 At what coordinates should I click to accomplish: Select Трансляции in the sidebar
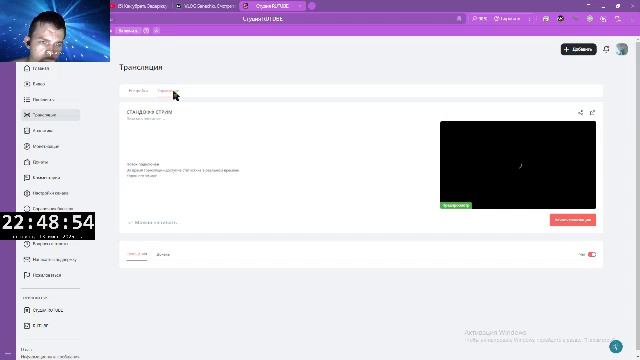50,115
